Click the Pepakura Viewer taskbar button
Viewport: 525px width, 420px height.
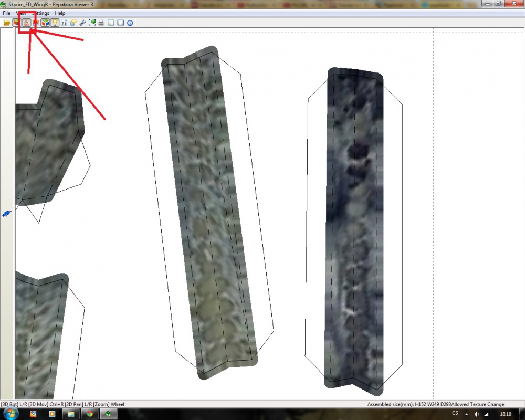click(109, 414)
